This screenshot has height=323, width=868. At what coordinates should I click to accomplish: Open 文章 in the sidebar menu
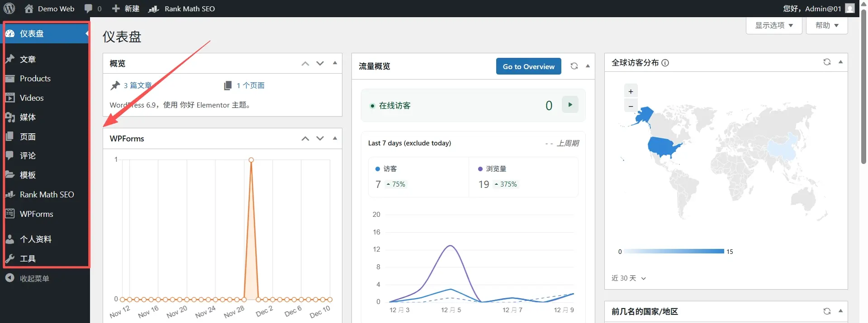[45, 59]
